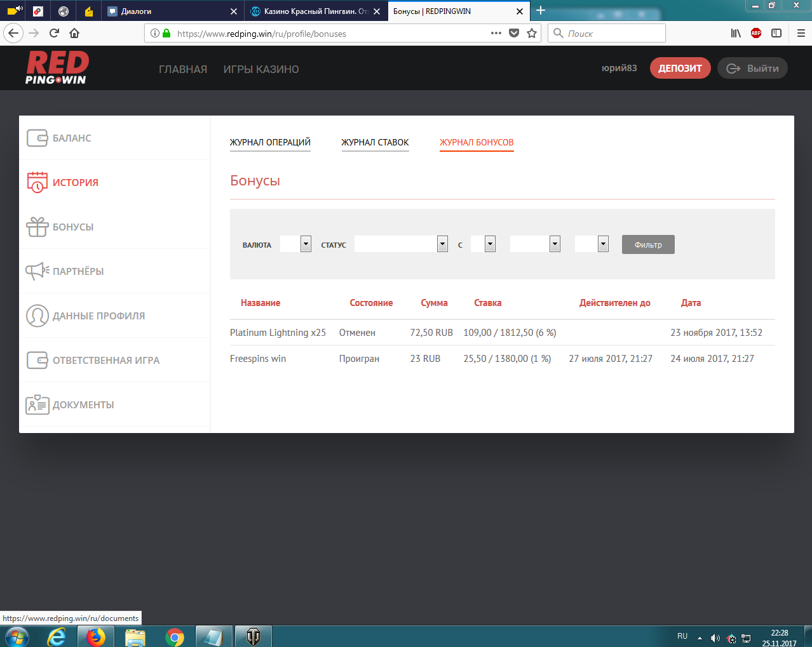The width and height of the screenshot is (812, 647).
Task: Open the СТАТУС status dropdown
Action: pos(401,244)
